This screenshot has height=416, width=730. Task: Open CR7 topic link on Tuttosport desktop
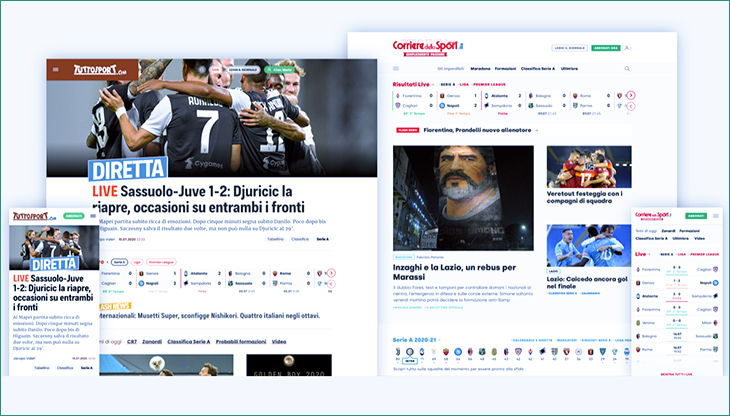pyautogui.click(x=132, y=342)
